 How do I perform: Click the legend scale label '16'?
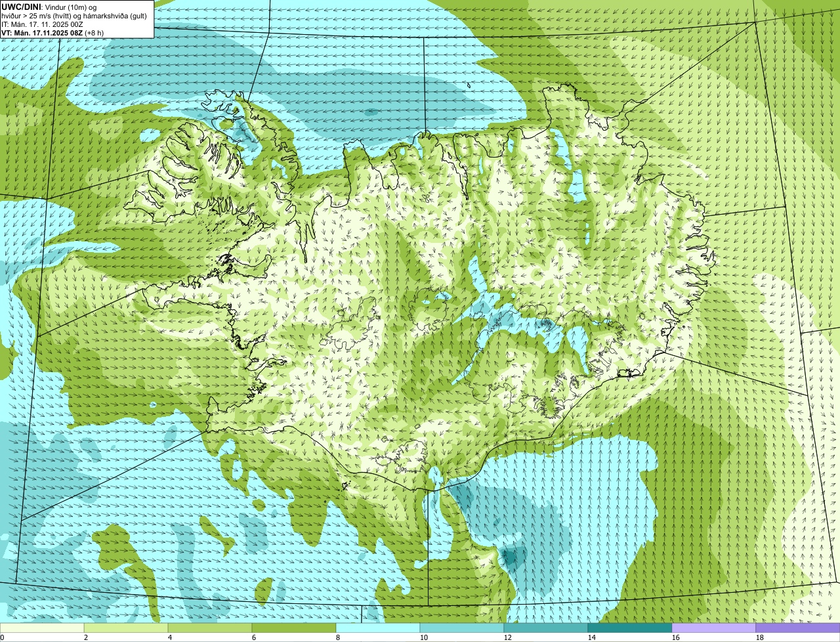[676, 637]
